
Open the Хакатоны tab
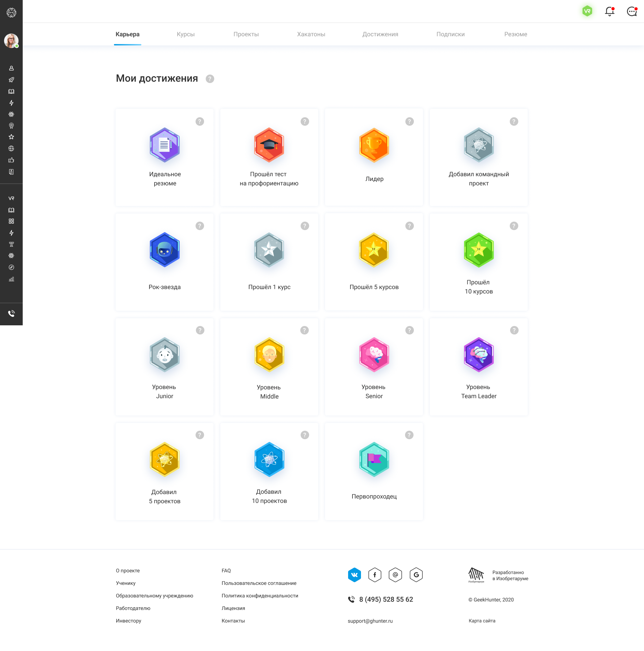pos(311,34)
